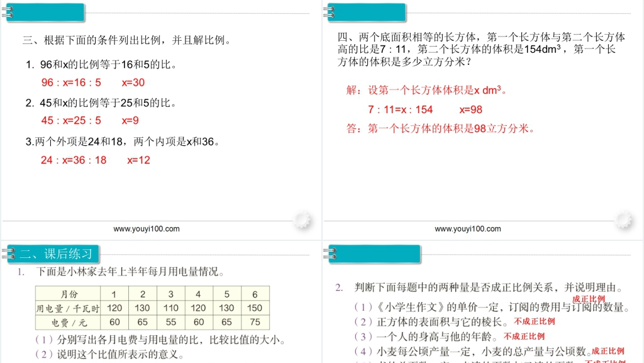Image resolution: width=644 pixels, height=363 pixels.
Task: Click the line 答：第一个长方体的体积是98立方分米
Action: pos(441,128)
